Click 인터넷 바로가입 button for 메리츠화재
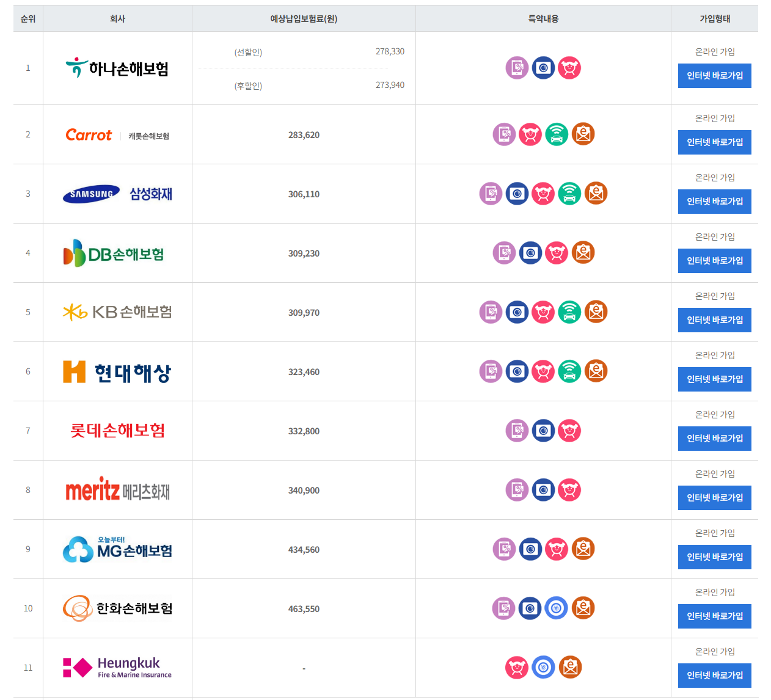Image resolution: width=771 pixels, height=700 pixels. (715, 498)
